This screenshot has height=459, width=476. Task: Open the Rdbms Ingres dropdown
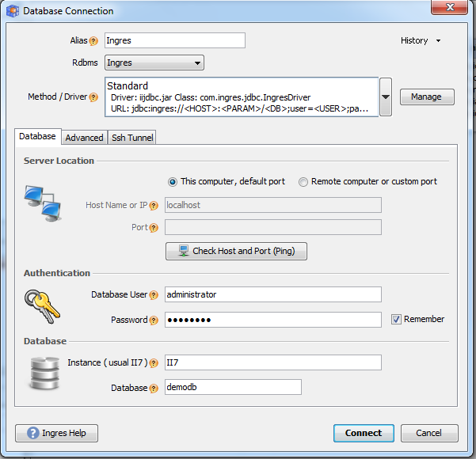(154, 63)
